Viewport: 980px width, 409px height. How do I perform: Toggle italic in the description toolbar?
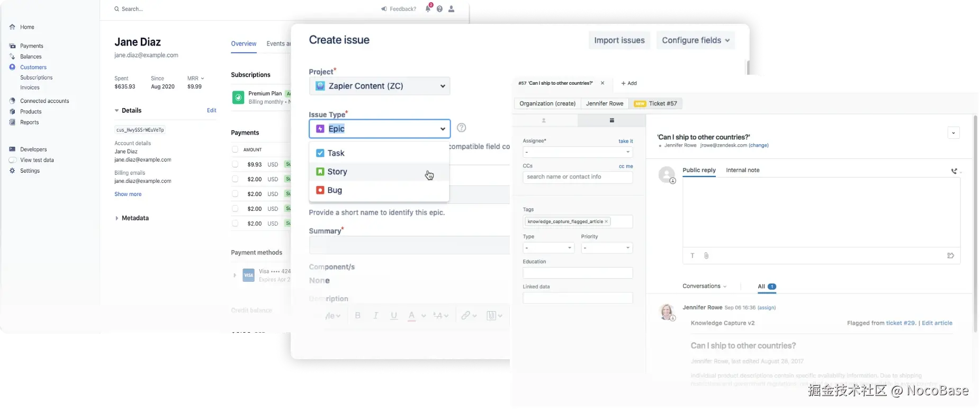(x=375, y=315)
